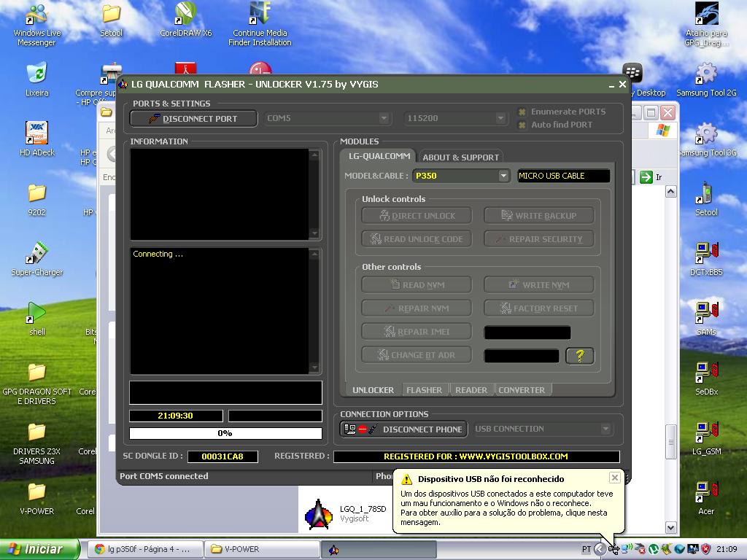
Task: Click the DIRECT UNLOCK button
Action: tap(417, 216)
